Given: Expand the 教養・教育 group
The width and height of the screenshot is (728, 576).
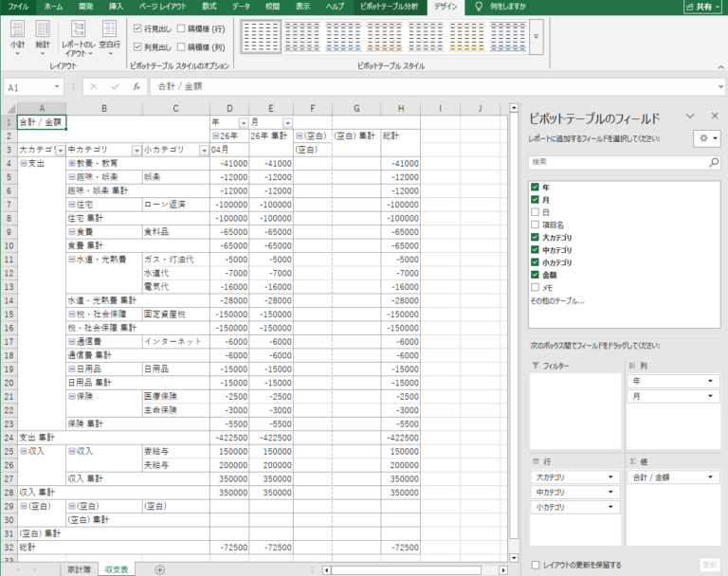Looking at the screenshot, I should pyautogui.click(x=72, y=163).
